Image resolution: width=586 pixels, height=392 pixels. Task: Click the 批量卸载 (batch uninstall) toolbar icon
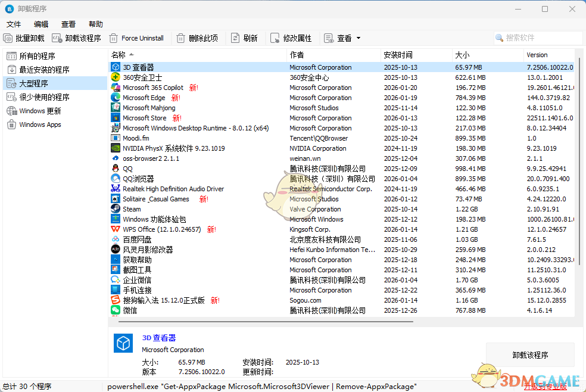[x=7, y=38]
